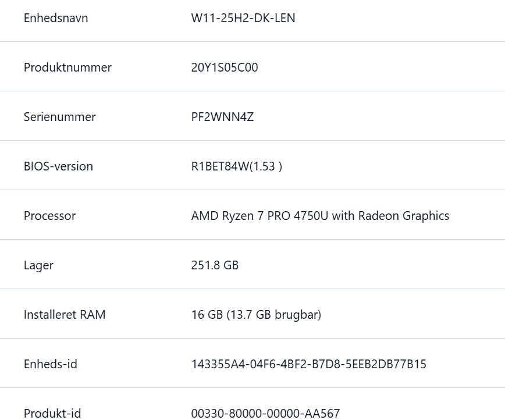Select device ID starting with 143355A4
The height and width of the screenshot is (420, 505).
point(308,364)
